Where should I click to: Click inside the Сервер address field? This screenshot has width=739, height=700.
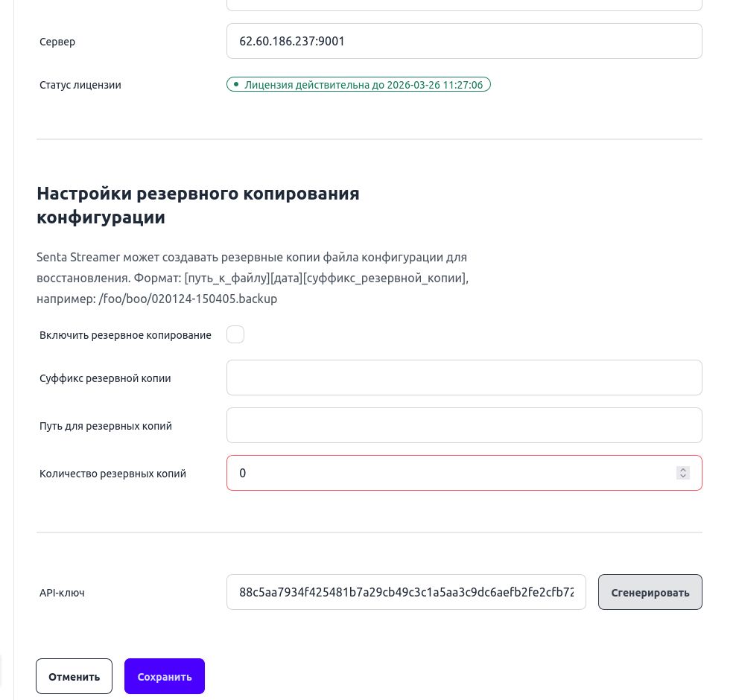click(x=464, y=41)
